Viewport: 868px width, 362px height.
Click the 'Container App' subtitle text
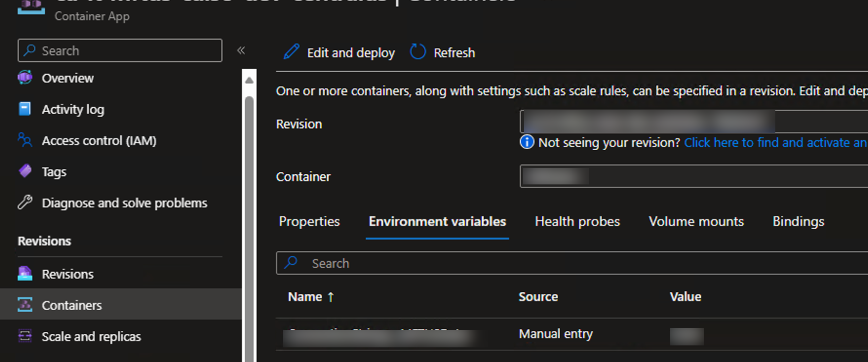point(92,16)
